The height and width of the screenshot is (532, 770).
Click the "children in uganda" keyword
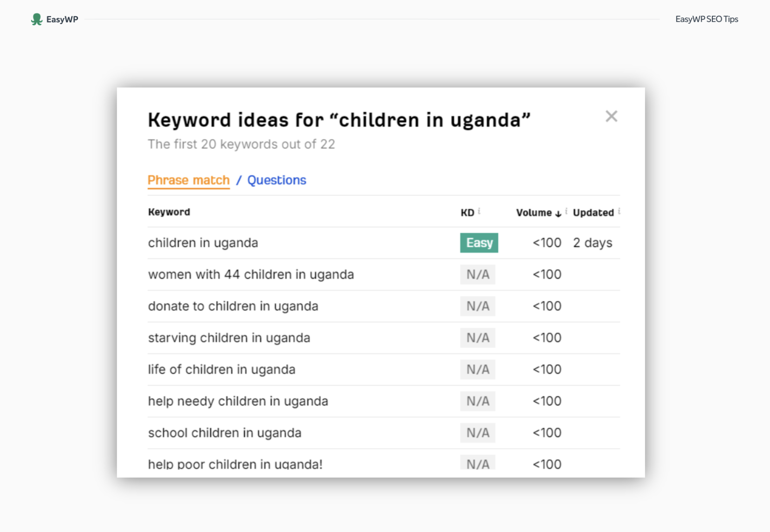point(203,243)
